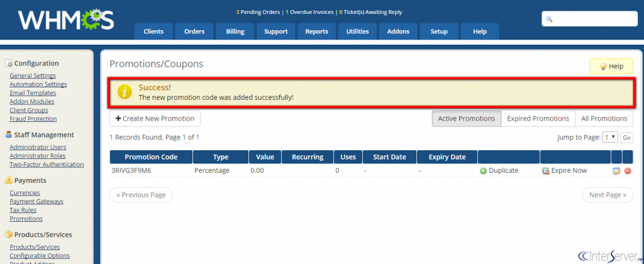This screenshot has width=644, height=264.
Task: Open the Billing menu tab
Action: click(x=235, y=31)
